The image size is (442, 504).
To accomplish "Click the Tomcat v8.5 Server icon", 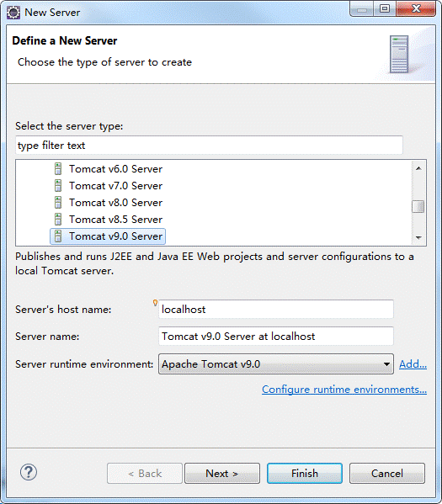I will coord(58,220).
